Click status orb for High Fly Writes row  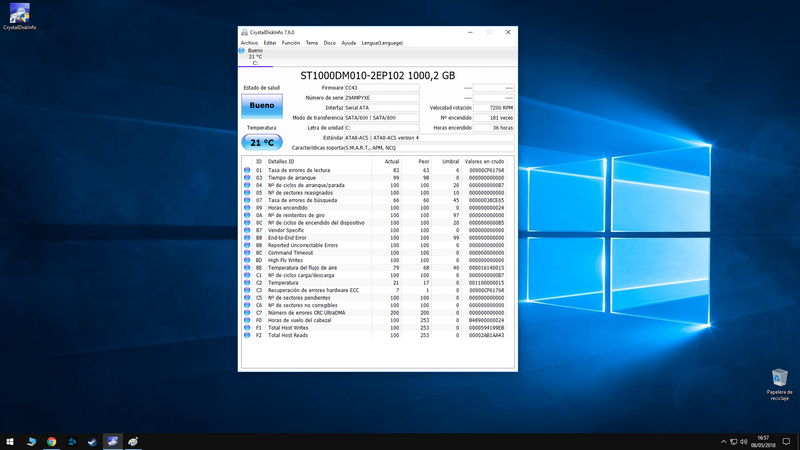pos(247,260)
